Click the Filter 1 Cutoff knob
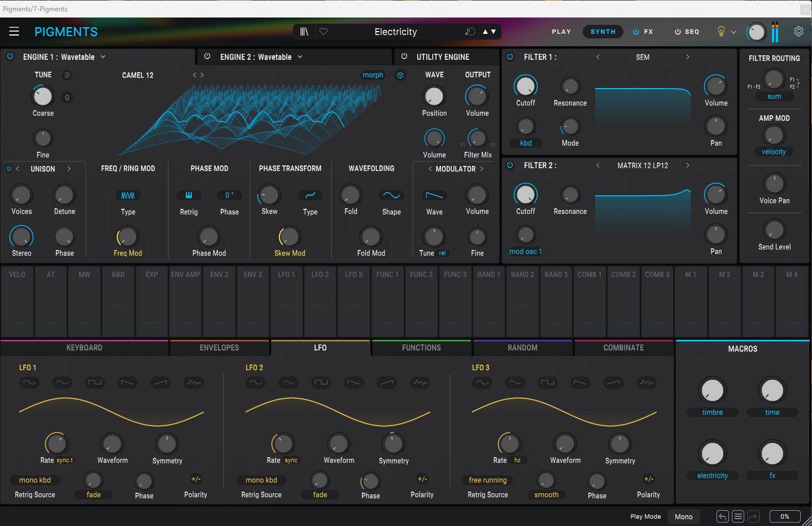Screen dimensions: 812x526 coord(526,86)
